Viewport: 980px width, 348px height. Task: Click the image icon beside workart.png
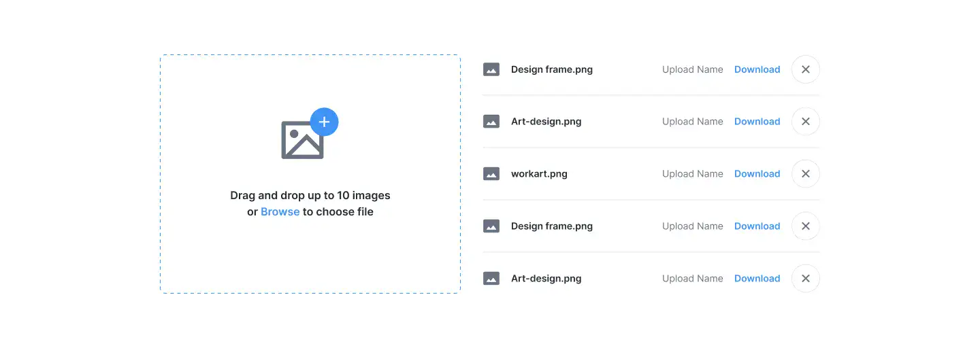(x=491, y=174)
